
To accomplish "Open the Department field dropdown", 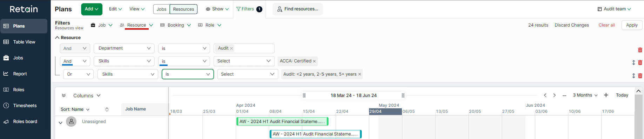I will (x=124, y=48).
